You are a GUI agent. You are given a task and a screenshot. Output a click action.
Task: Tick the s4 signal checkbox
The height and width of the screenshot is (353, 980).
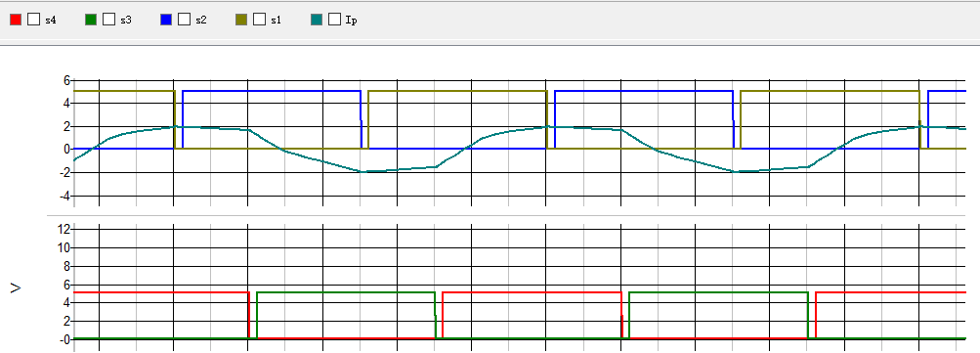tap(34, 20)
